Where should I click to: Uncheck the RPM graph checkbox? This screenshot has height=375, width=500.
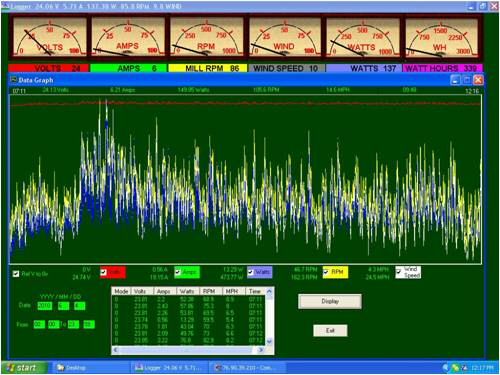coord(326,272)
